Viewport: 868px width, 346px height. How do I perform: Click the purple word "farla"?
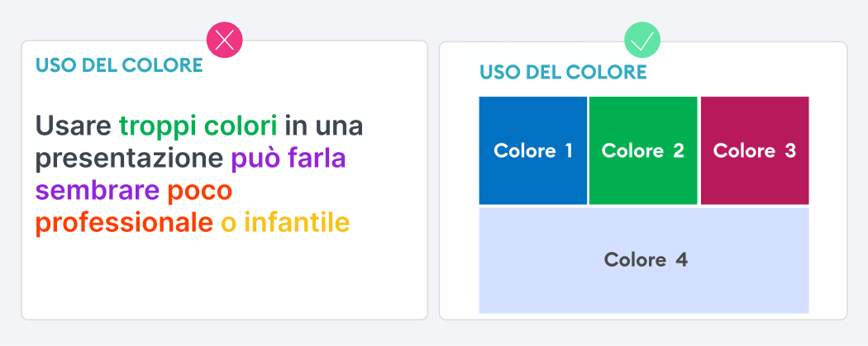point(316,159)
